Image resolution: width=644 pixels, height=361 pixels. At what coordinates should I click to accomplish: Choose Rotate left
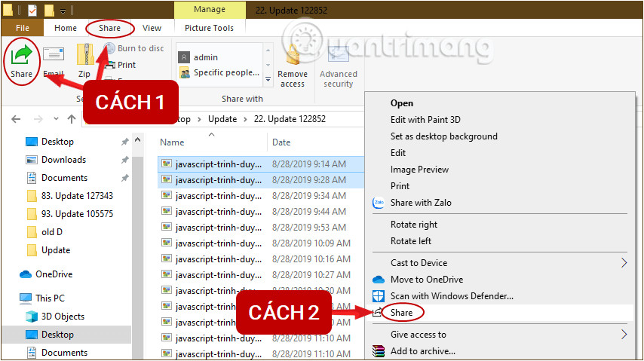[411, 241]
